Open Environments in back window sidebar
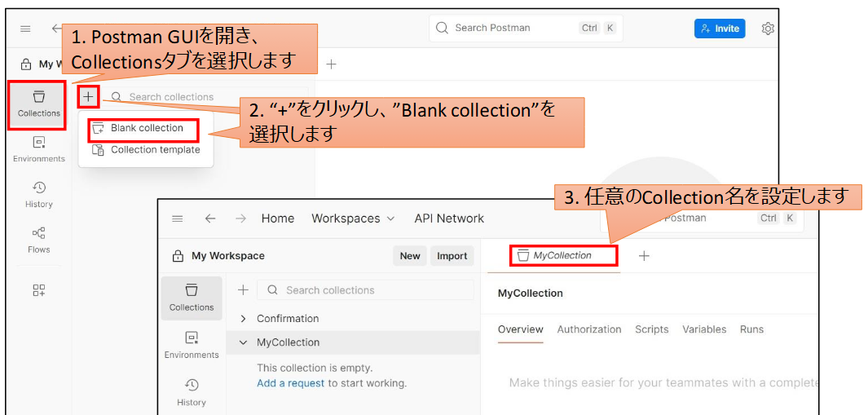The width and height of the screenshot is (868, 415). coord(39,150)
